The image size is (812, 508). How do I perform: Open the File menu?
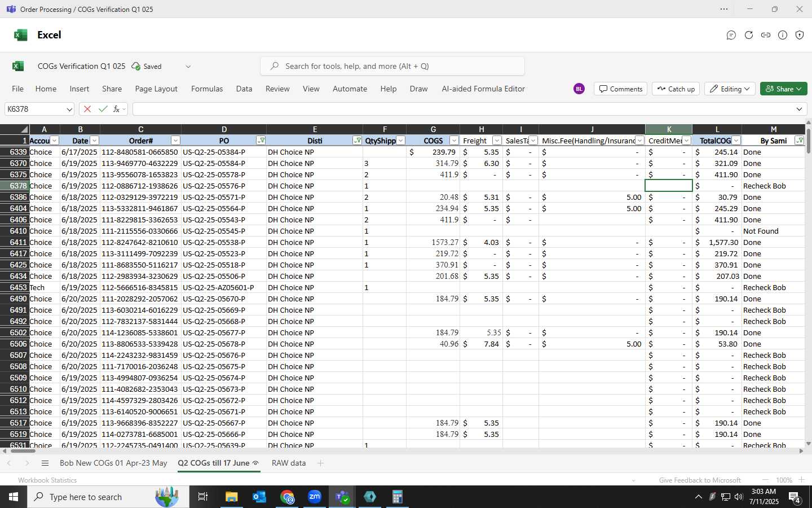point(18,89)
